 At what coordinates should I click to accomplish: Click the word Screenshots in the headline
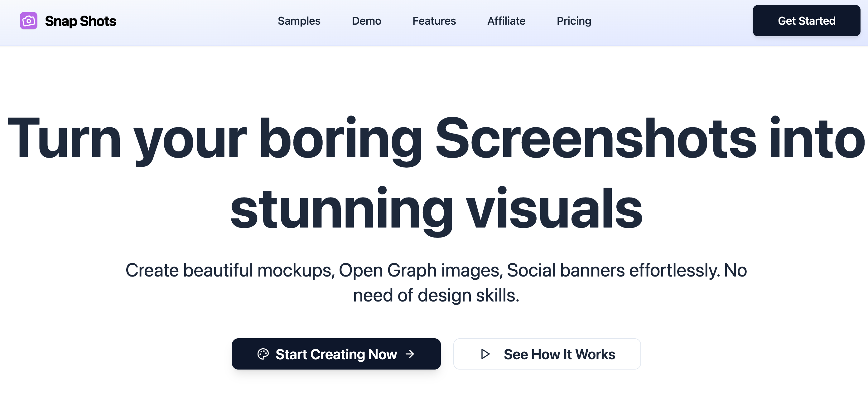coord(596,138)
